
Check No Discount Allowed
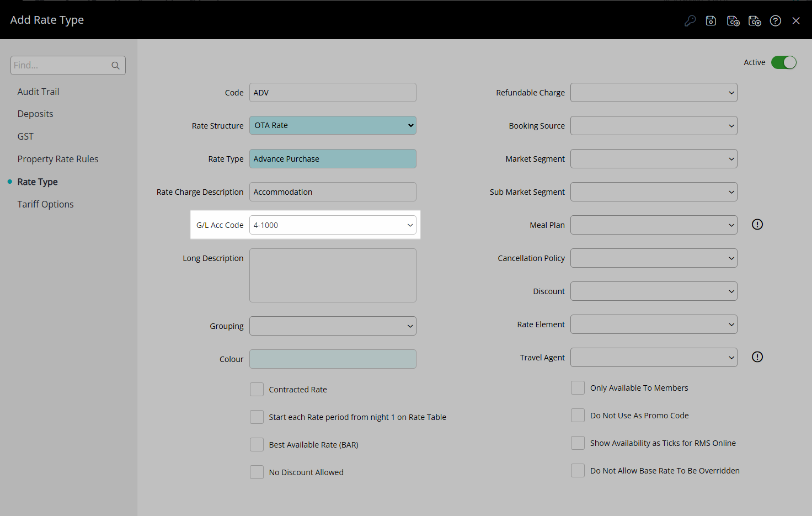(257, 472)
